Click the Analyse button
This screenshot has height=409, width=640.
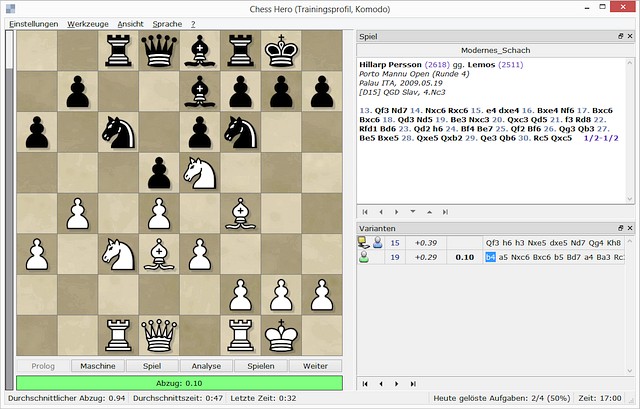click(206, 366)
